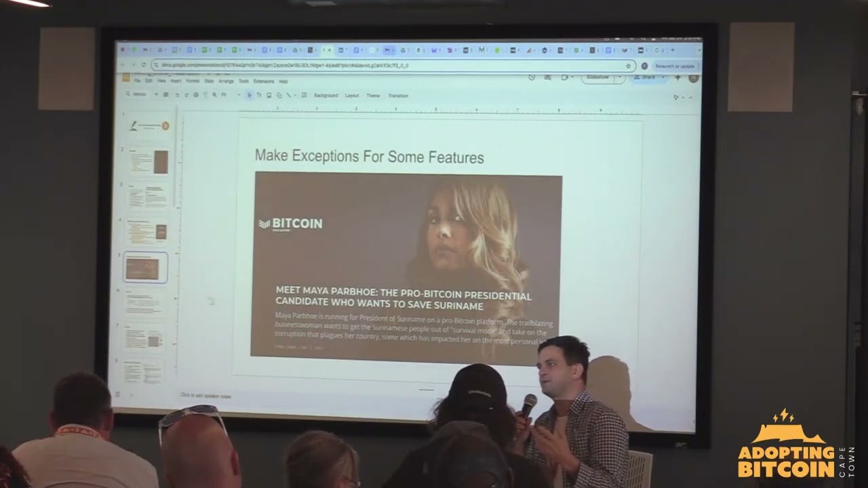The height and width of the screenshot is (488, 868).
Task: Open a new browser tab with plus
Action: [673, 50]
